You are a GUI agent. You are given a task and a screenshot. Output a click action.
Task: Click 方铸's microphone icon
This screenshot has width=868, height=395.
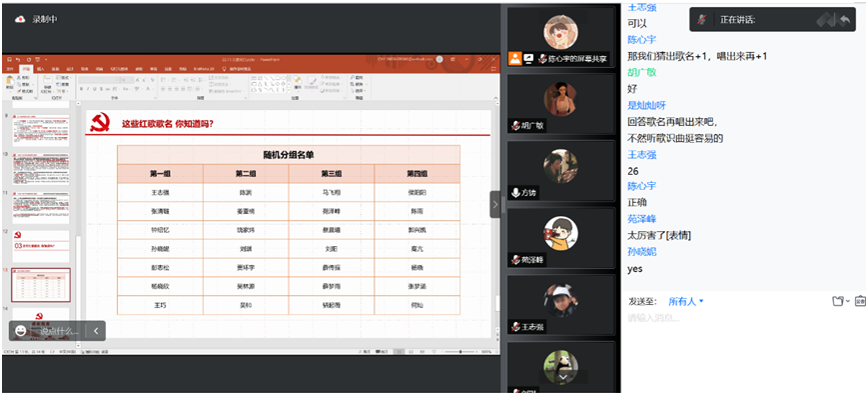515,193
